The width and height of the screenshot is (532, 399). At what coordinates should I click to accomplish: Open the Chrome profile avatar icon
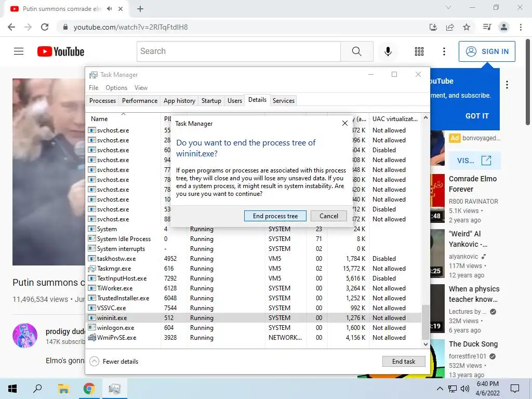504,27
